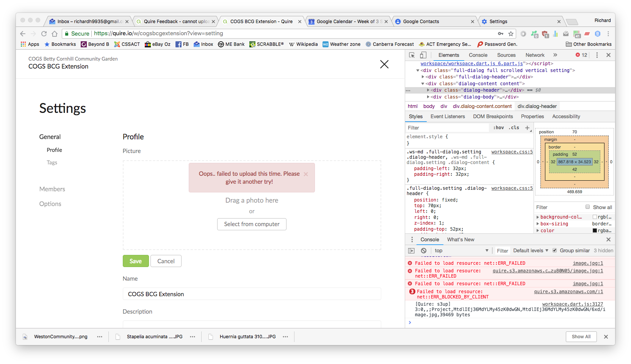The width and height of the screenshot is (631, 364).
Task: Open DevTools customize menu
Action: click(597, 55)
